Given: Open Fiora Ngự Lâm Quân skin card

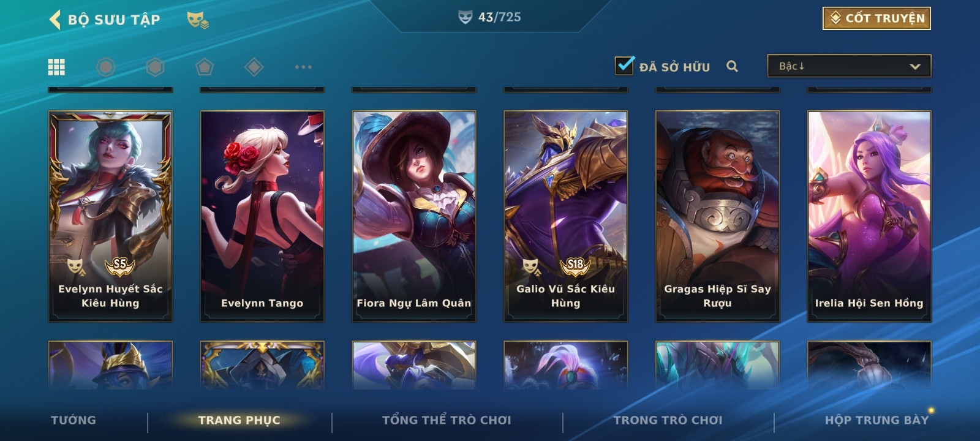Looking at the screenshot, I should (x=414, y=216).
